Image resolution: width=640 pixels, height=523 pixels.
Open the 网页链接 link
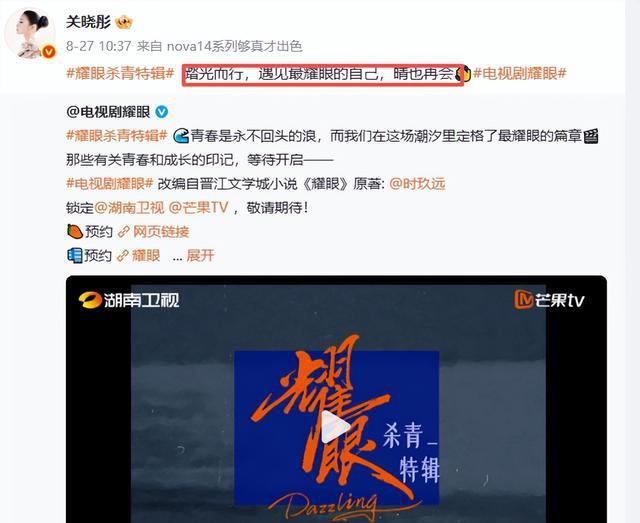(x=161, y=232)
